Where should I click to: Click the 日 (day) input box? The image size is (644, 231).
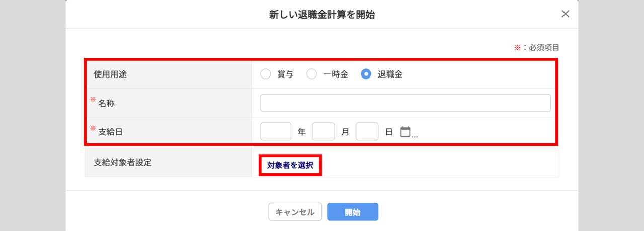coord(367,132)
